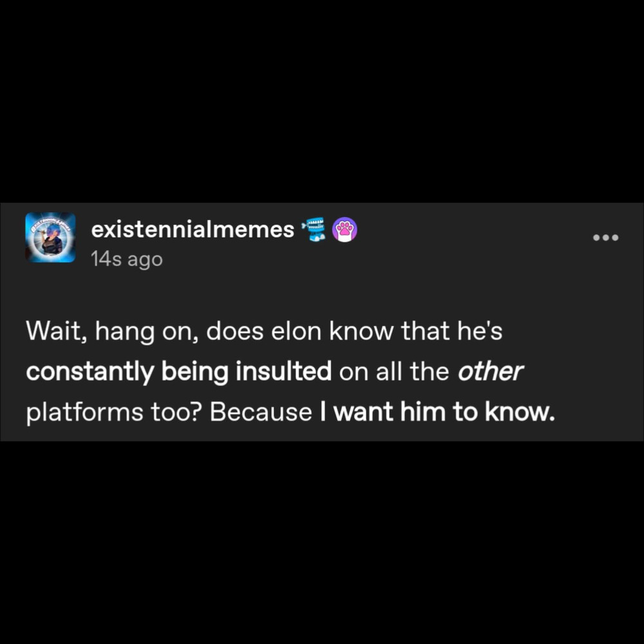Click the black area above the post
644x644 pixels.
[322, 97]
